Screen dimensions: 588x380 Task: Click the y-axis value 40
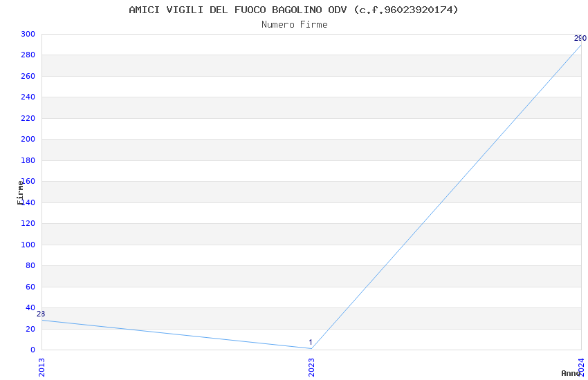(30, 307)
